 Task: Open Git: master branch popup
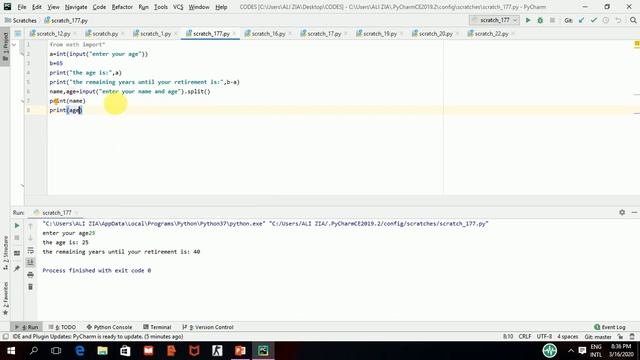click(x=598, y=337)
